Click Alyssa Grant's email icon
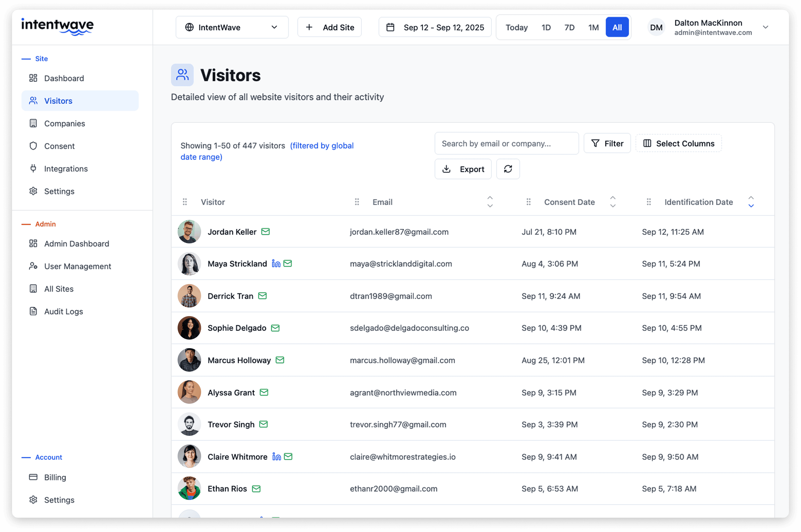Viewport: 801px width, 532px height. point(264,393)
